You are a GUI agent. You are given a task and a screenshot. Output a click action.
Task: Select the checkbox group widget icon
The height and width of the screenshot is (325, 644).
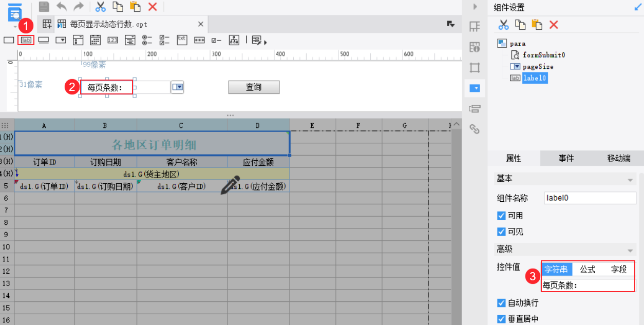coord(165,40)
